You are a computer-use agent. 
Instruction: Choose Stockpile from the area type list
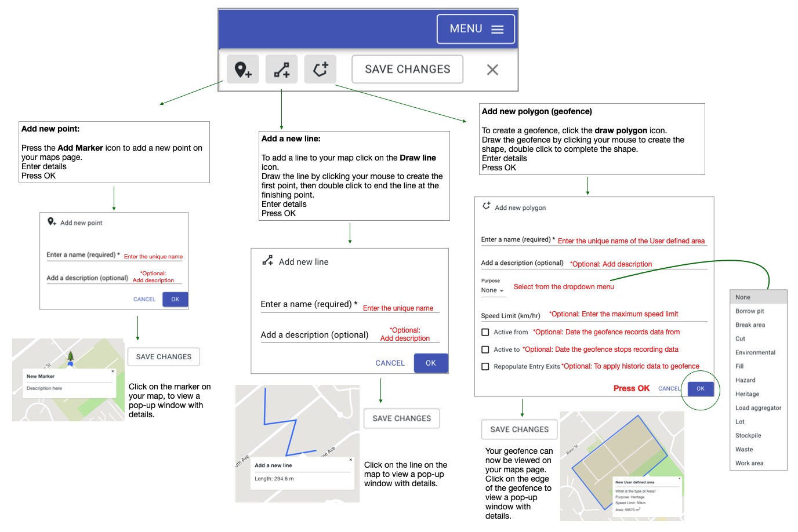[x=748, y=435]
